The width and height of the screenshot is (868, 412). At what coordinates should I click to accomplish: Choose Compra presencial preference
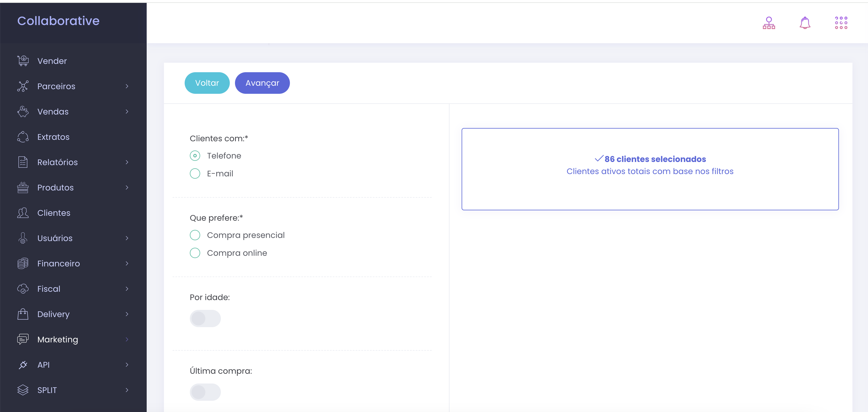point(195,235)
